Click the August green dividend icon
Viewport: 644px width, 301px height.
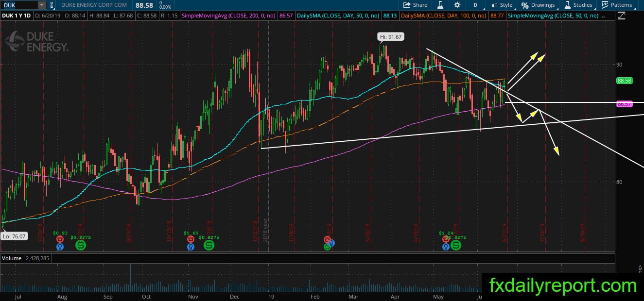(81, 245)
